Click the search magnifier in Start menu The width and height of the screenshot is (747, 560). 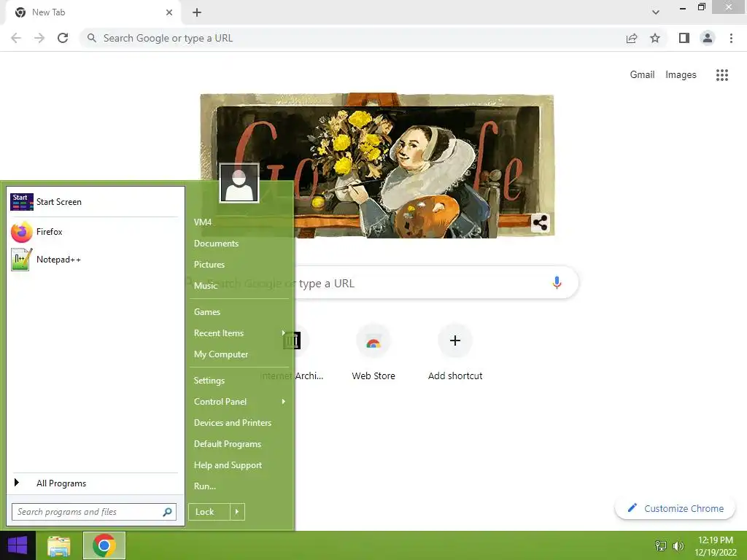(x=167, y=512)
